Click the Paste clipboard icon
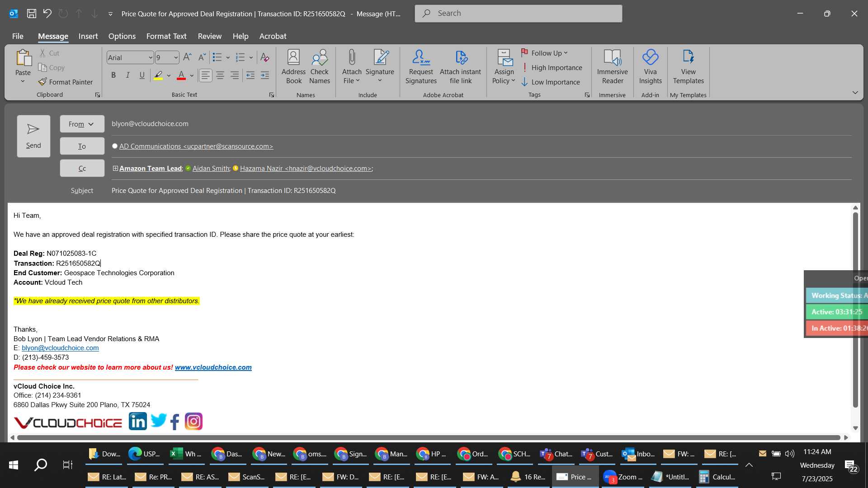Image resolution: width=868 pixels, height=488 pixels. click(x=23, y=58)
